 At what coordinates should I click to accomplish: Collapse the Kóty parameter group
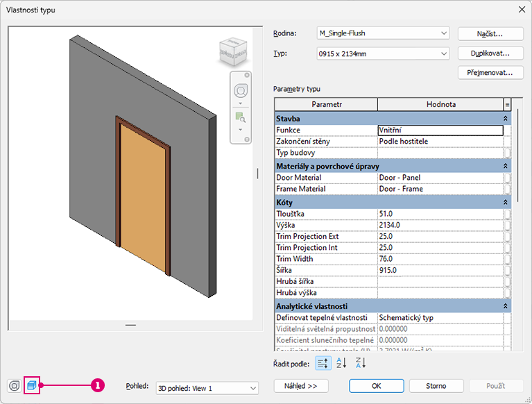point(505,203)
